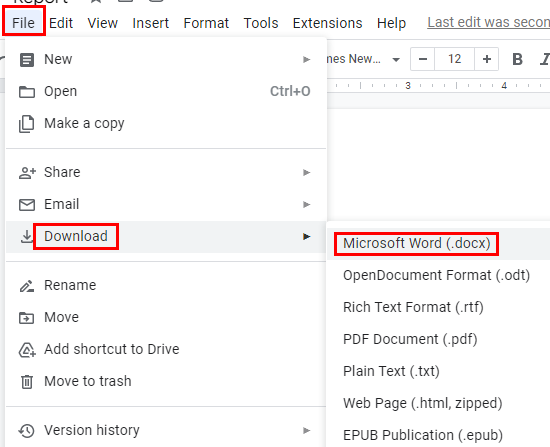Download as OpenDocument Format (.odt)
The height and width of the screenshot is (447, 550).
[x=436, y=275]
